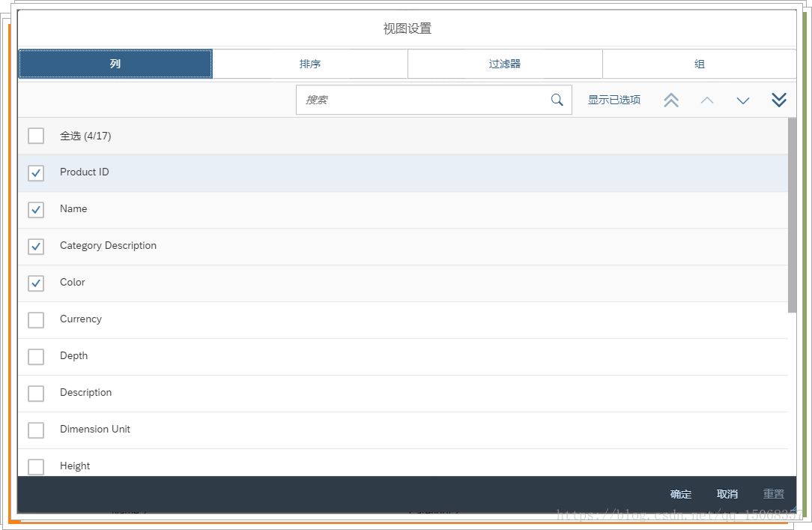
Task: Select the Currency row label
Action: (81, 319)
